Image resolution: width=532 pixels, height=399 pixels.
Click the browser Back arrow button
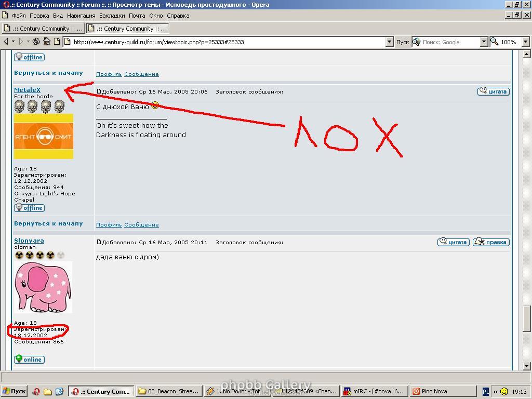tap(6, 42)
